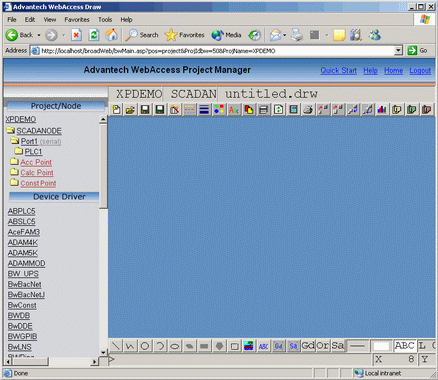438x380 pixels.
Task: Select the BwBacNet device driver
Action: pos(24,284)
